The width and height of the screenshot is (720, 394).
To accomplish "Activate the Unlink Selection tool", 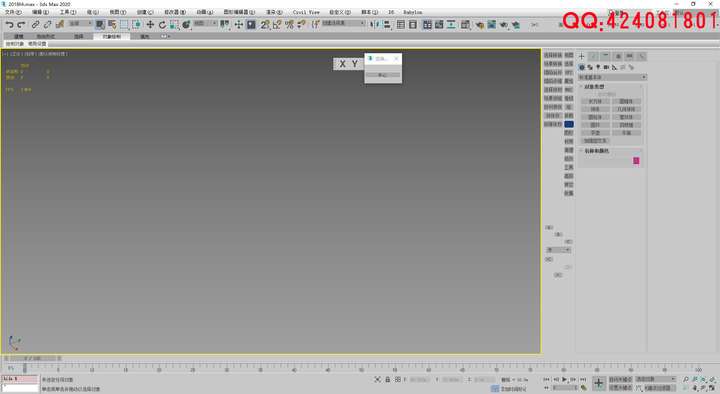I will (x=47, y=25).
